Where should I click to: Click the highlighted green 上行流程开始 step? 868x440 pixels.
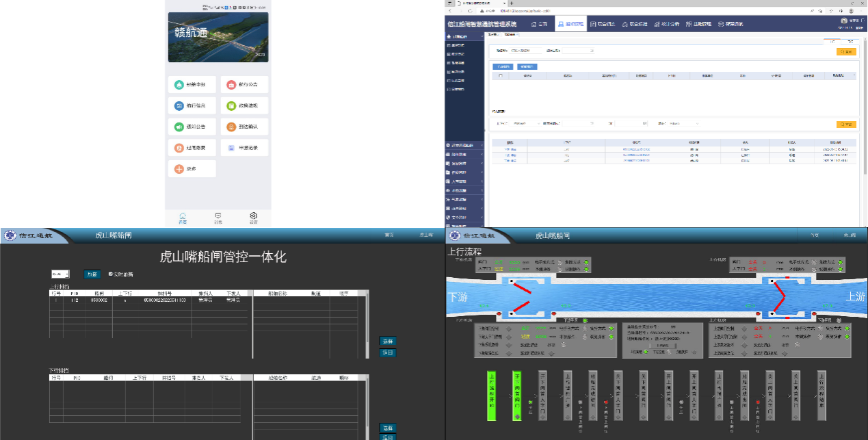coord(492,396)
